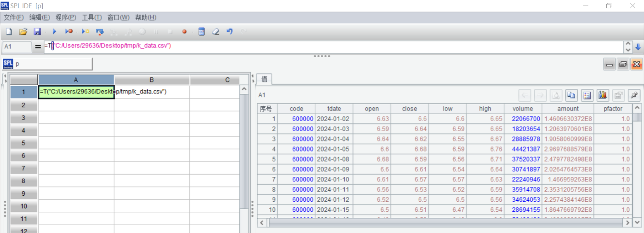Expand the formula bar with blue down arrow

click(x=638, y=47)
